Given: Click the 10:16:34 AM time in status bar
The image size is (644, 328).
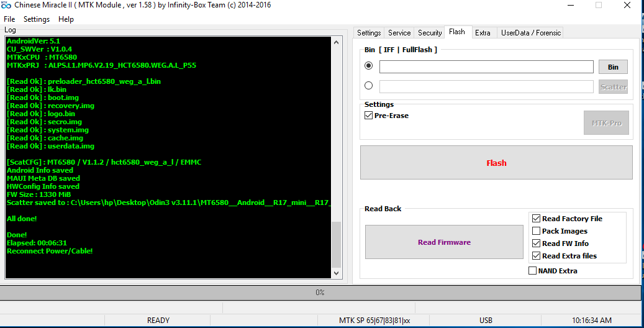Looking at the screenshot, I should [591, 320].
